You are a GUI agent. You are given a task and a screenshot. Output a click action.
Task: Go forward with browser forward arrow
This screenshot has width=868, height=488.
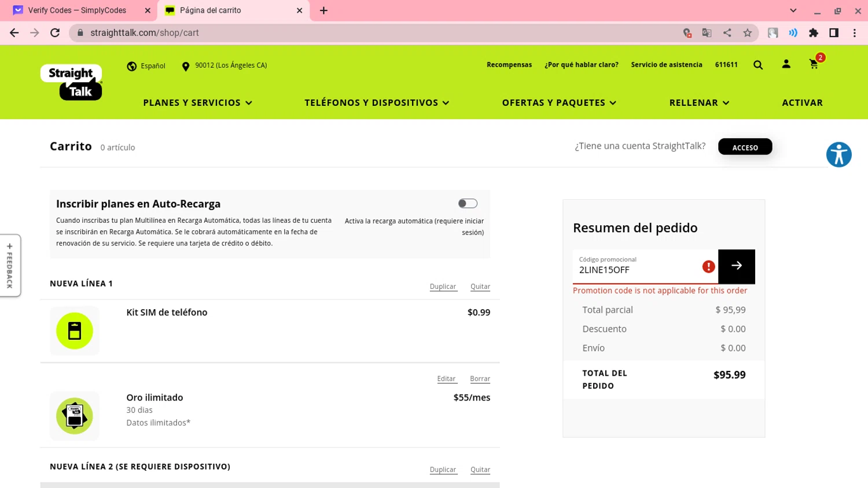click(x=35, y=33)
